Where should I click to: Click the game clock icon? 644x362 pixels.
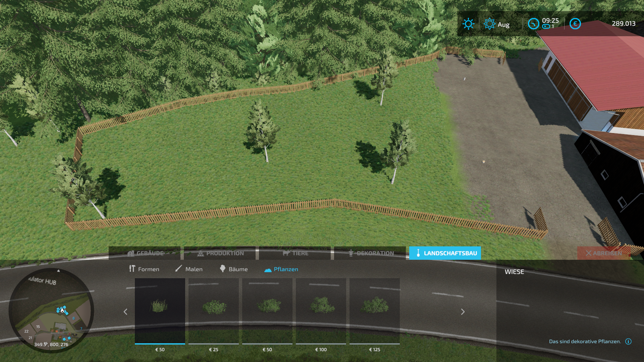click(x=533, y=24)
